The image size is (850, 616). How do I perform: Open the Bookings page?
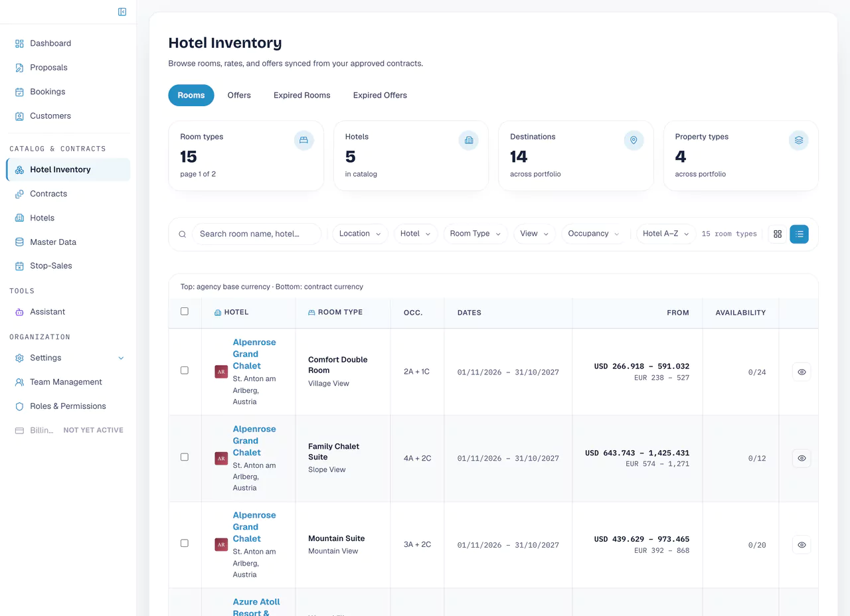point(68,92)
